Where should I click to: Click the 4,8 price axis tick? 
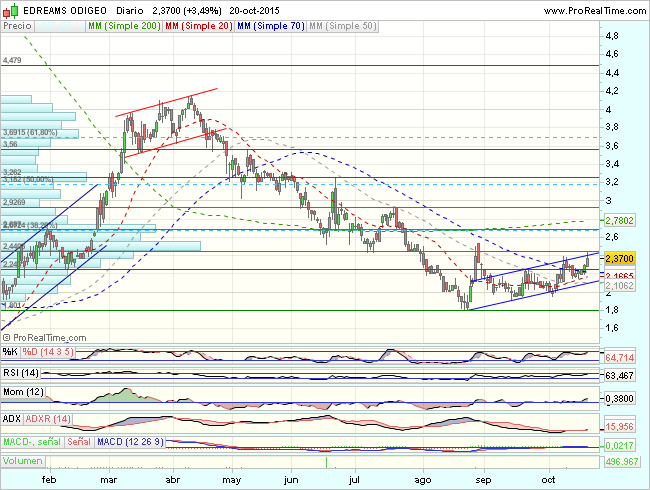[612, 36]
